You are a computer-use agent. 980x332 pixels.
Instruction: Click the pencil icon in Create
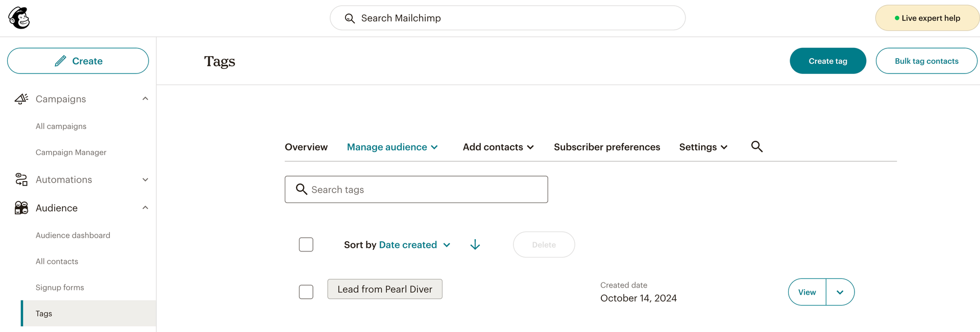pos(60,61)
